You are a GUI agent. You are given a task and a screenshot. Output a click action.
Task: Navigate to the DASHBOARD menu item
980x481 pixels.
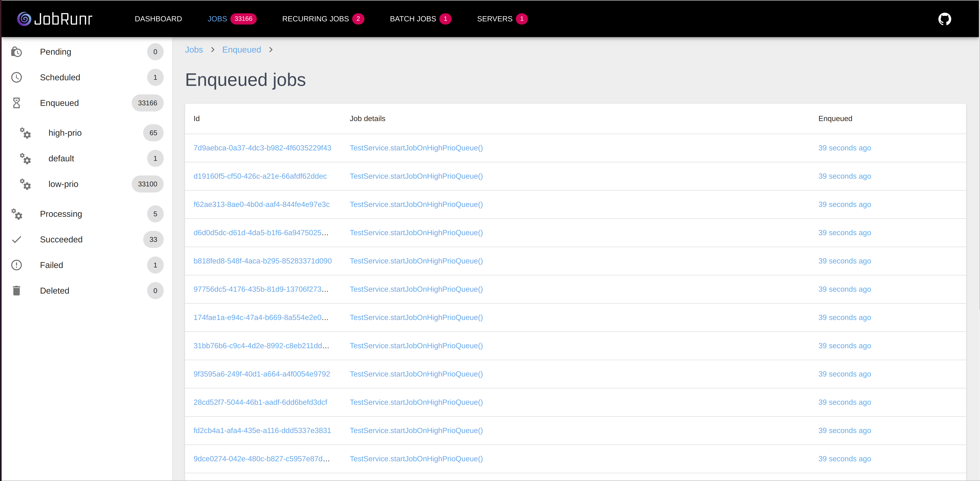tap(158, 19)
